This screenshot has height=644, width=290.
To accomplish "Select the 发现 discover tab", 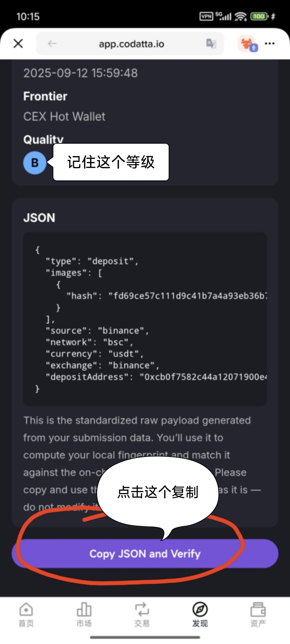I will tap(200, 616).
